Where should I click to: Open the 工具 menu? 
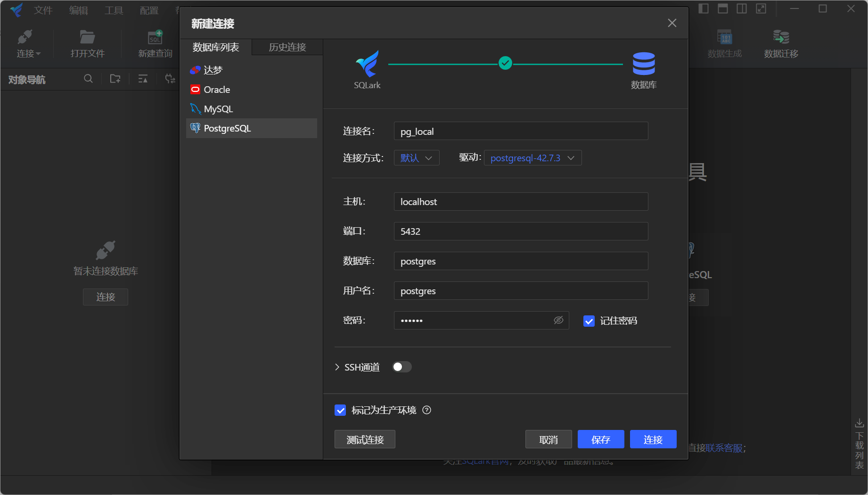(114, 10)
